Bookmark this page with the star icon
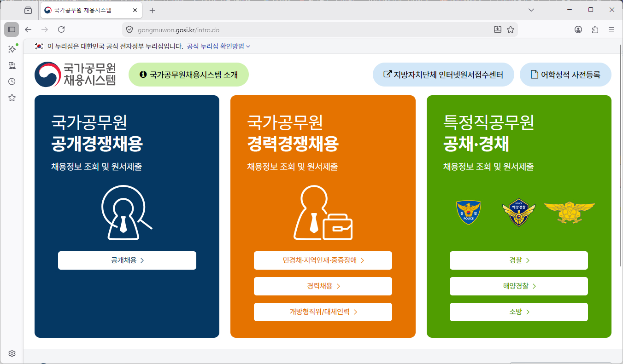 click(511, 29)
